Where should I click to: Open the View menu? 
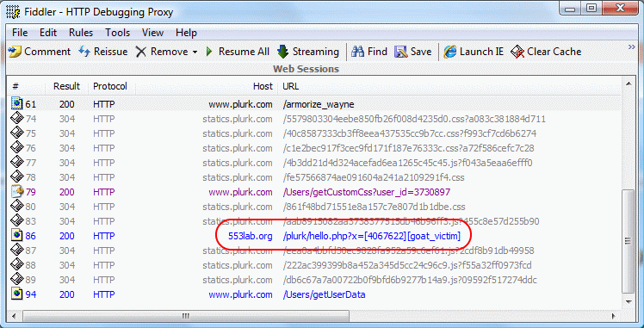(152, 33)
